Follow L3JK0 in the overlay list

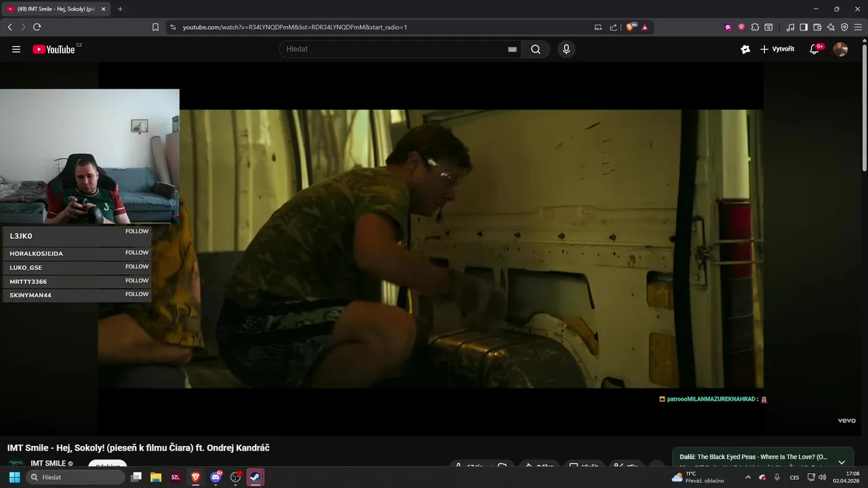pyautogui.click(x=136, y=231)
